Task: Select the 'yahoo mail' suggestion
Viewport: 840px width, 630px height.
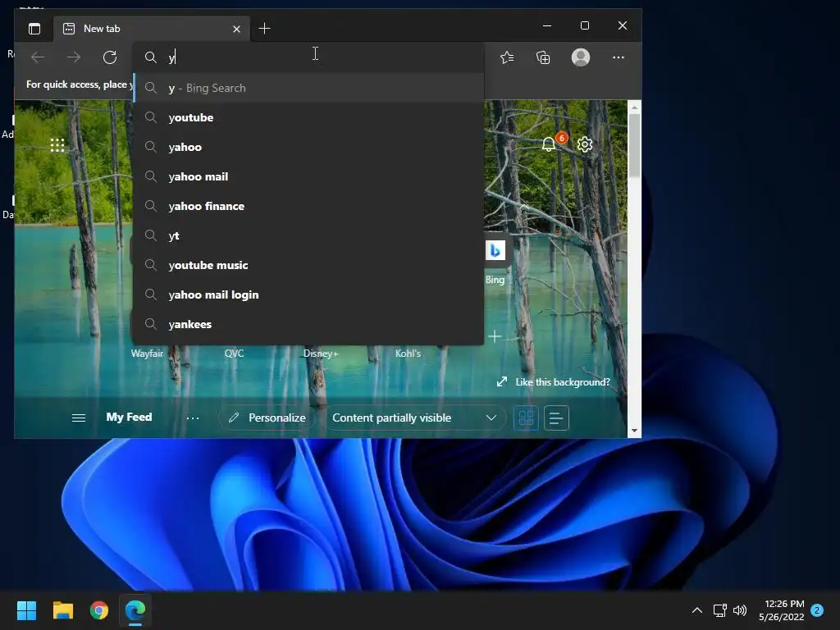Action: point(308,176)
